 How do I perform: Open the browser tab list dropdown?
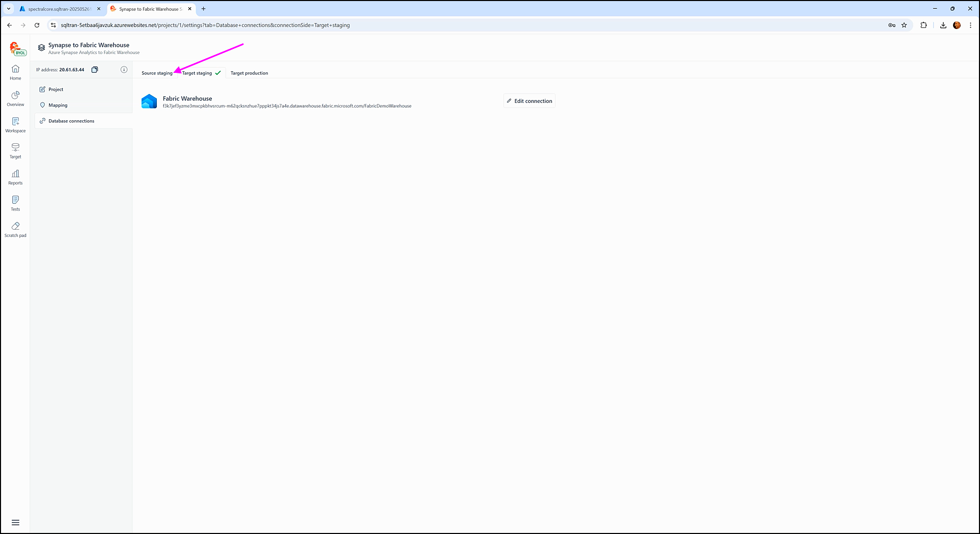[9, 9]
